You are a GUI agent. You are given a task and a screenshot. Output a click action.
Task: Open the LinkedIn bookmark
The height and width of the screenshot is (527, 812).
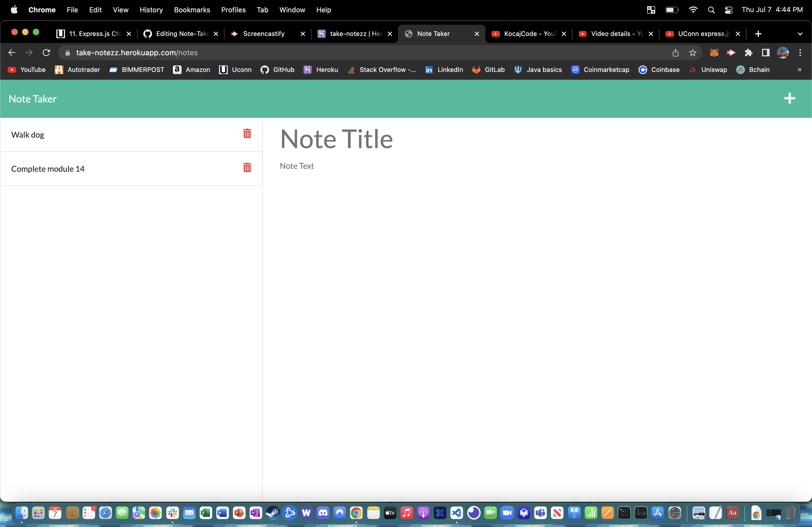click(444, 69)
